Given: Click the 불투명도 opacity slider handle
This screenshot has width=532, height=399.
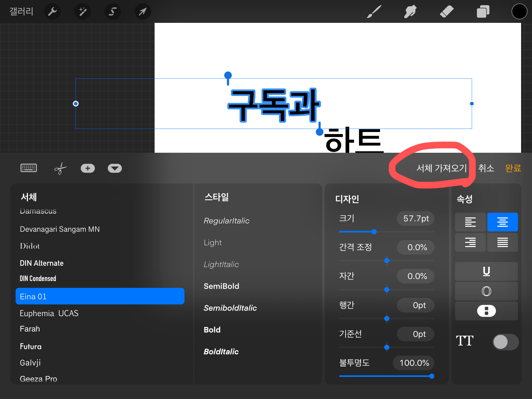Looking at the screenshot, I should click(x=432, y=376).
